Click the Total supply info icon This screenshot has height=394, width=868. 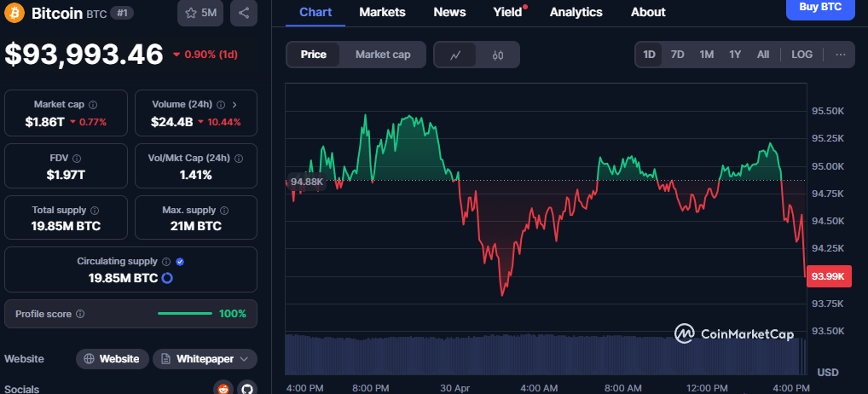(95, 211)
